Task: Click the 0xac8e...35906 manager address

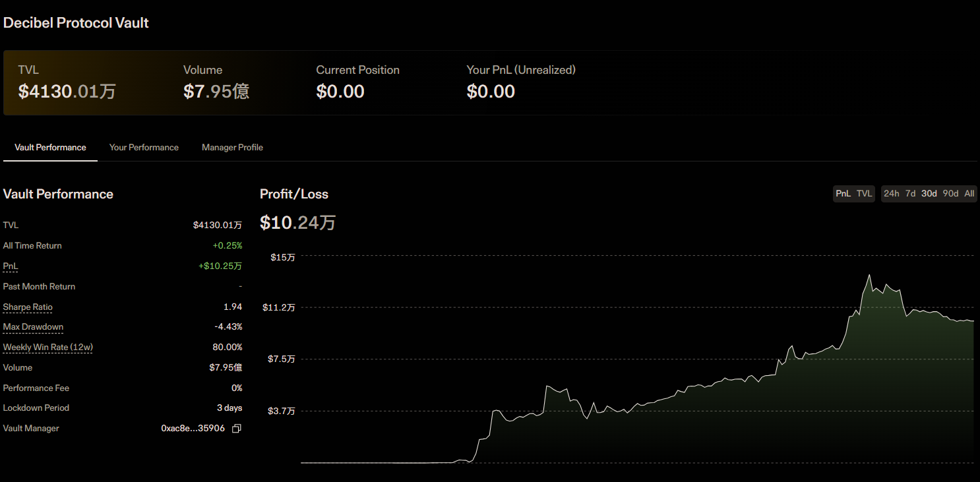Action: 193,429
